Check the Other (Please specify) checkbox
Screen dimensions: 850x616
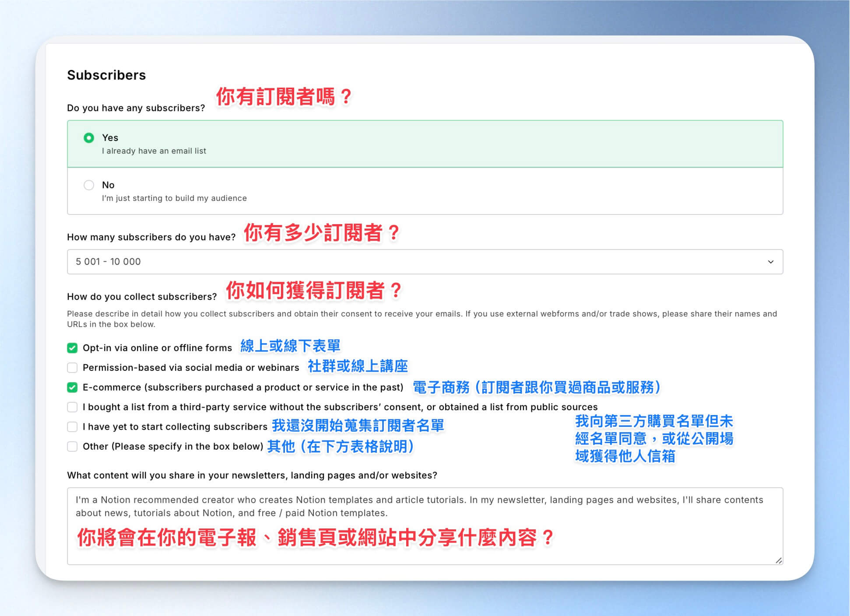(x=72, y=447)
